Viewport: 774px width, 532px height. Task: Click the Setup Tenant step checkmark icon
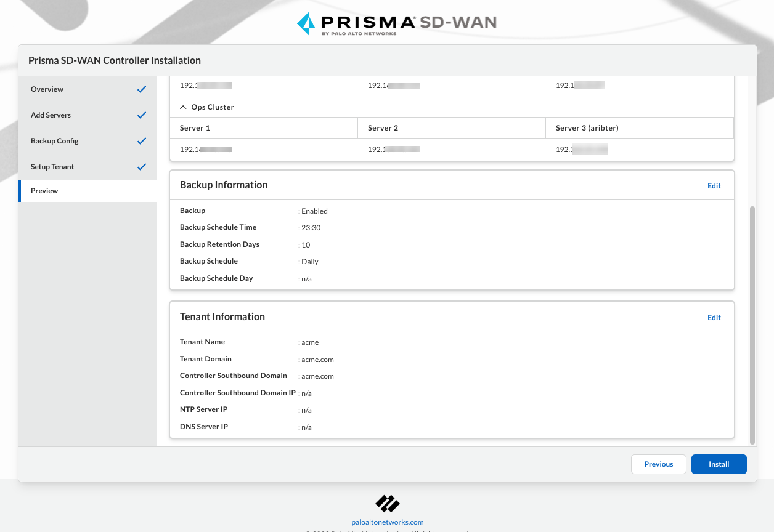pyautogui.click(x=142, y=167)
